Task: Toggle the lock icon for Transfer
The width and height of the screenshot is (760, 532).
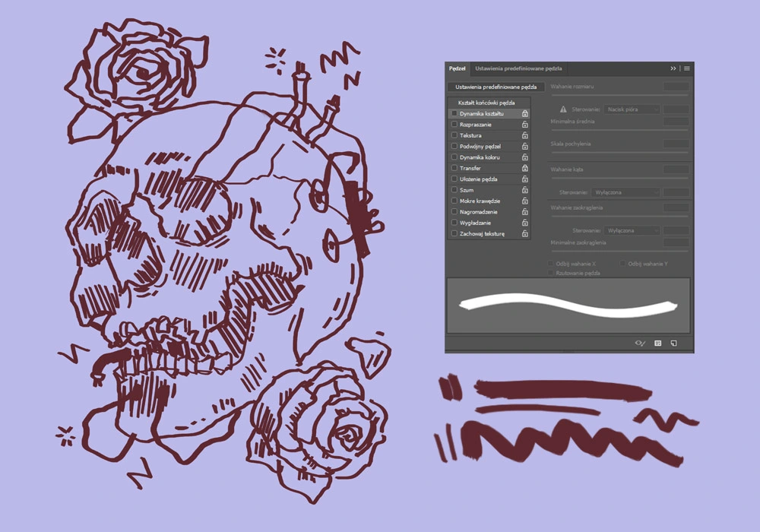Action: (x=525, y=168)
